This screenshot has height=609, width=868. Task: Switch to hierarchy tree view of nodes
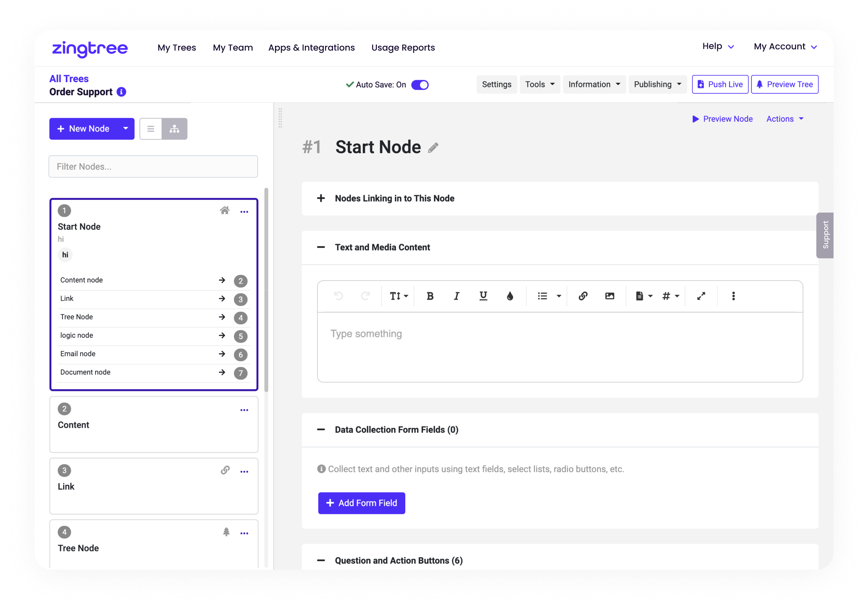pyautogui.click(x=174, y=129)
